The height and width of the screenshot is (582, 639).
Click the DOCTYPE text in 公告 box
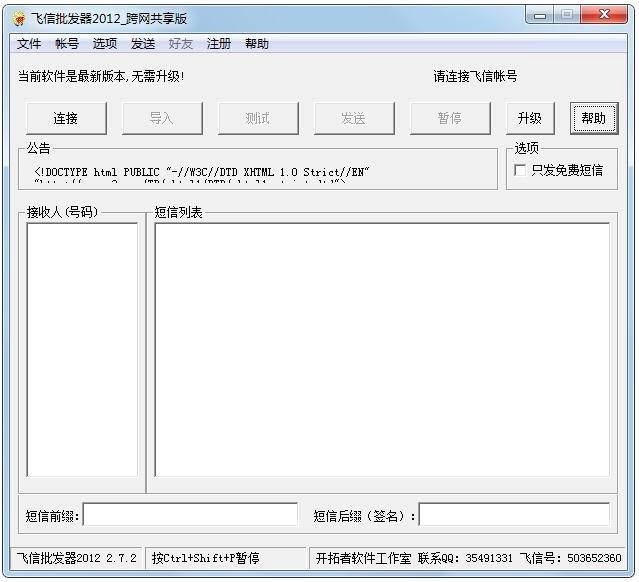click(x=202, y=172)
